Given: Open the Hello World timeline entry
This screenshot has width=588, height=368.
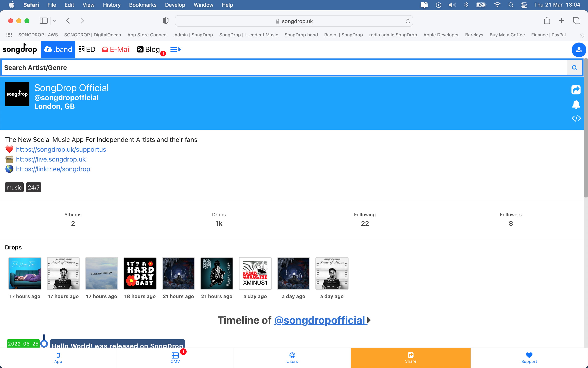Looking at the screenshot, I should (x=117, y=344).
